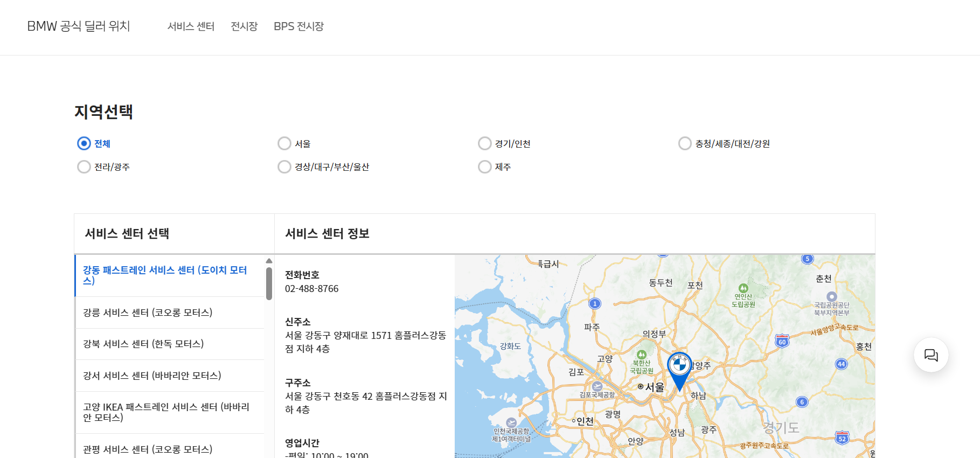The image size is (980, 458).
Task: Choose the 전라/광주 radio option
Action: coord(84,167)
